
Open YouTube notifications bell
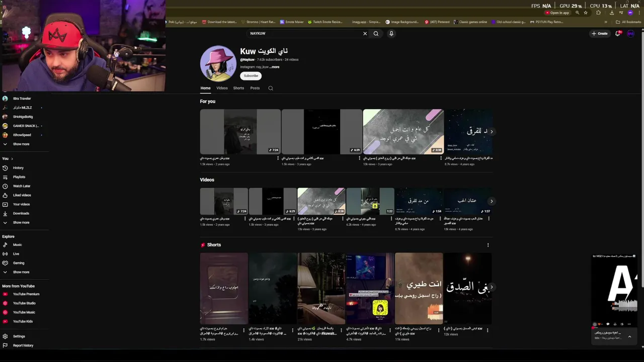coord(618,34)
